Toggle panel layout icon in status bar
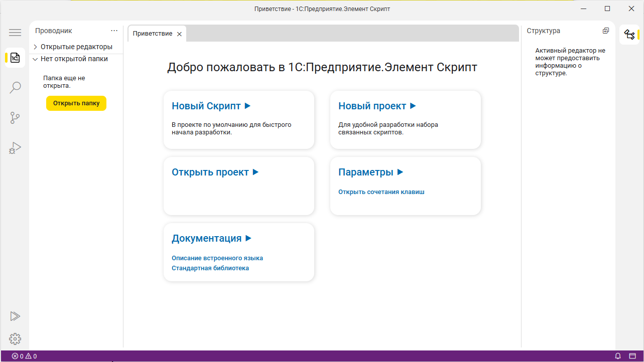 [x=632, y=356]
